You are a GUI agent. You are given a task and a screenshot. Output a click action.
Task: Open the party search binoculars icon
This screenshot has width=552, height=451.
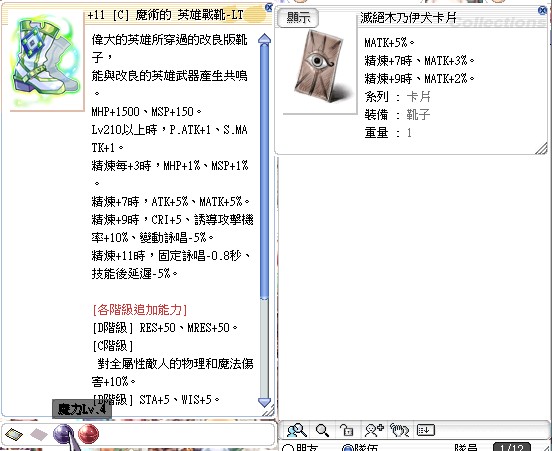[296, 430]
